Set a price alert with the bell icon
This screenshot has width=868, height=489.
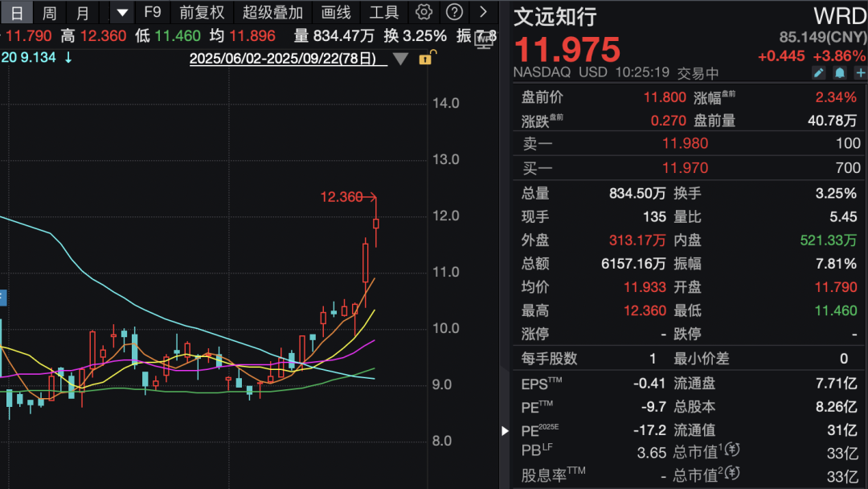pyautogui.click(x=840, y=72)
